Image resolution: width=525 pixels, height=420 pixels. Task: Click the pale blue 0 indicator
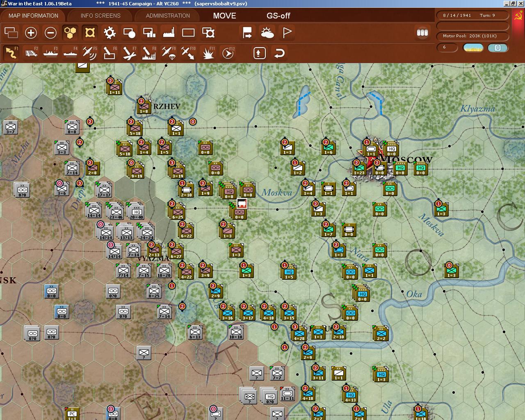(498, 48)
